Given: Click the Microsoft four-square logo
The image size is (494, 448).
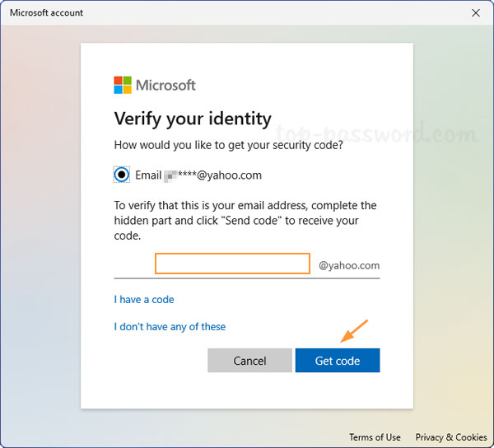Looking at the screenshot, I should [x=123, y=85].
